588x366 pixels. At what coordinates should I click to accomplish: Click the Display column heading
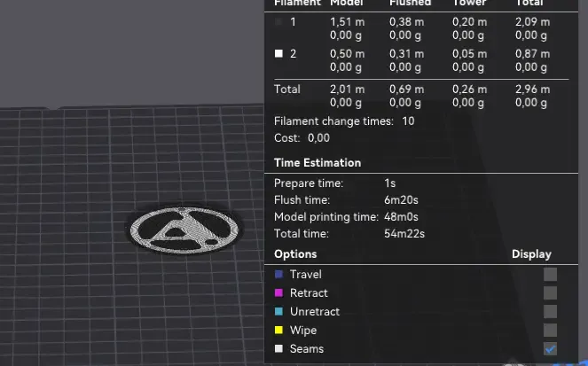coord(531,254)
